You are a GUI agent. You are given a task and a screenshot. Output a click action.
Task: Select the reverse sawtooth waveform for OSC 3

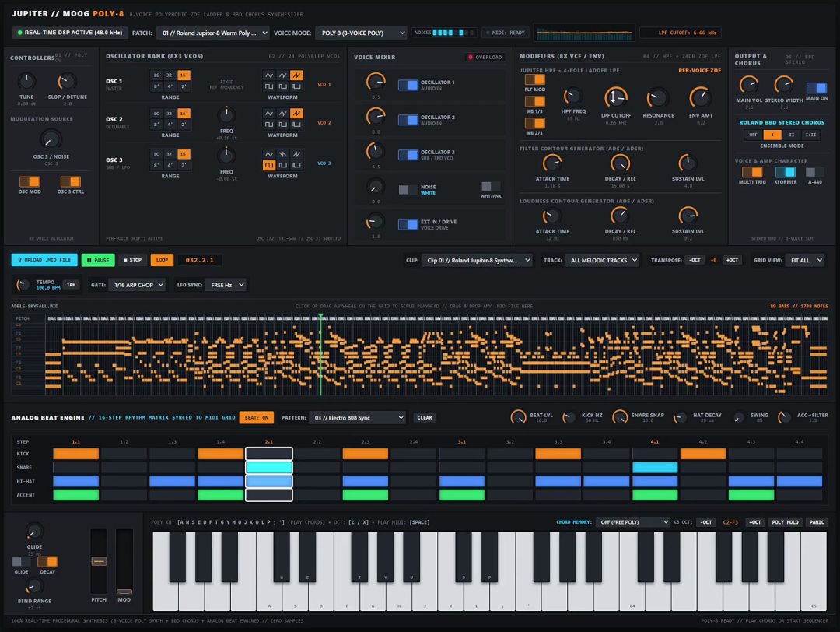point(283,154)
